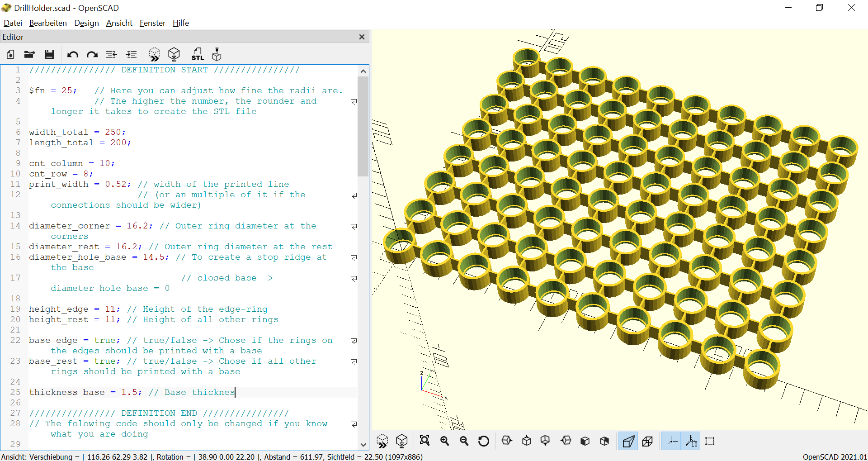Redo the last undone edit
The width and height of the screenshot is (868, 461).
92,55
